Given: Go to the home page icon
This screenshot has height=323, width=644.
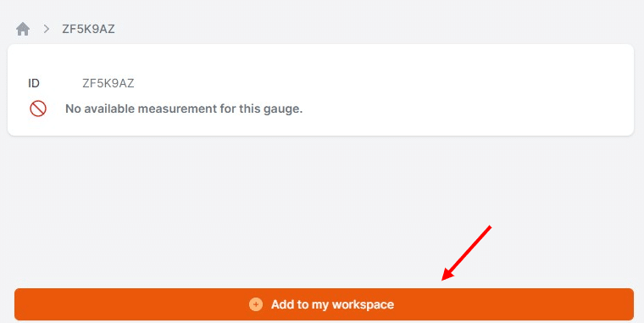Looking at the screenshot, I should point(23,29).
